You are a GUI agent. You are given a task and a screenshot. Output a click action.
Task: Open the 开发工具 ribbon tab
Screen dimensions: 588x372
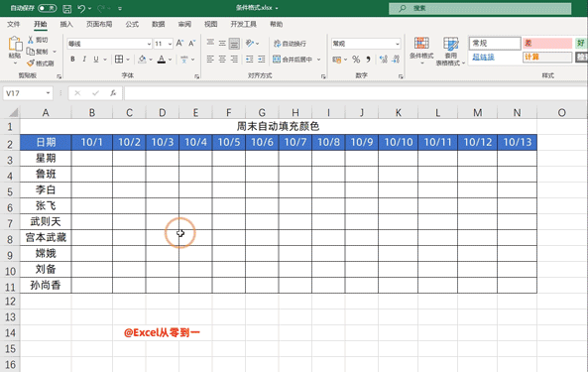(x=243, y=24)
